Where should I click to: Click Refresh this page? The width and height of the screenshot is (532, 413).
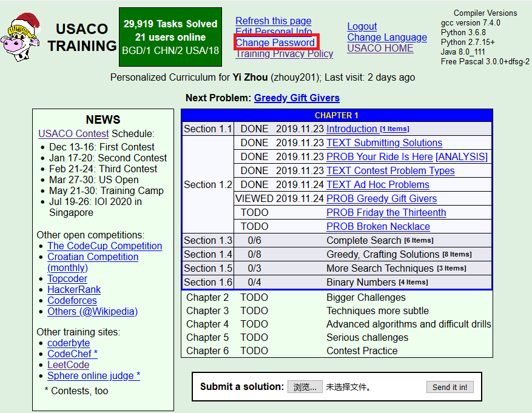tap(273, 21)
